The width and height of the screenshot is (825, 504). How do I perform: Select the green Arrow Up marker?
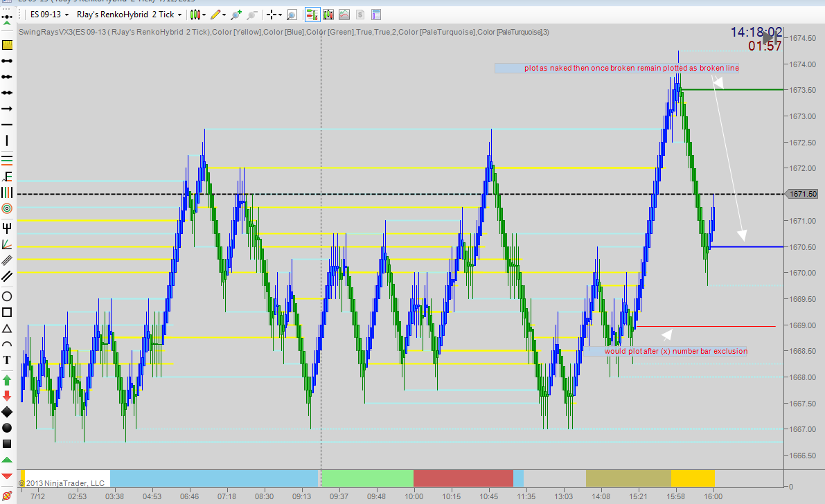click(x=7, y=380)
